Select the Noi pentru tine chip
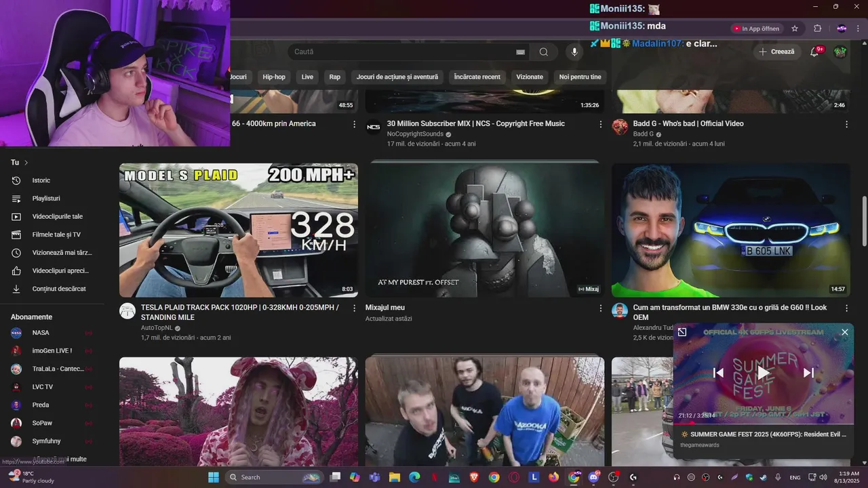 pyautogui.click(x=580, y=77)
